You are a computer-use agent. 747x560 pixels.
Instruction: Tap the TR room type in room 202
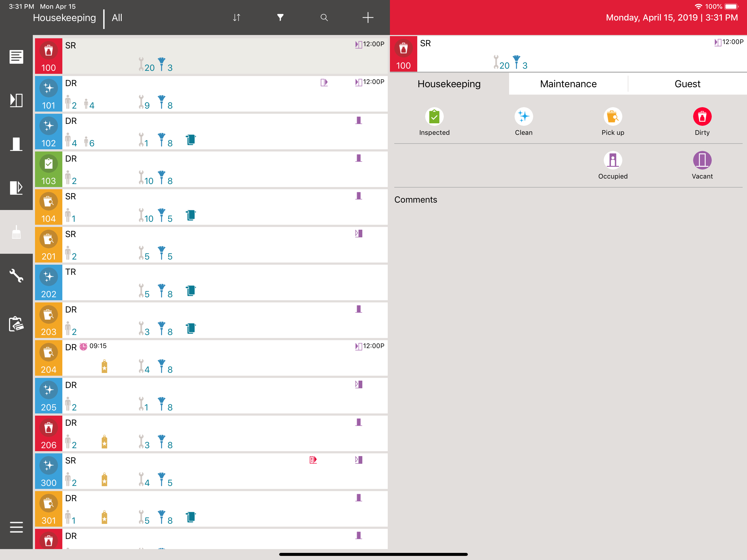pos(70,272)
